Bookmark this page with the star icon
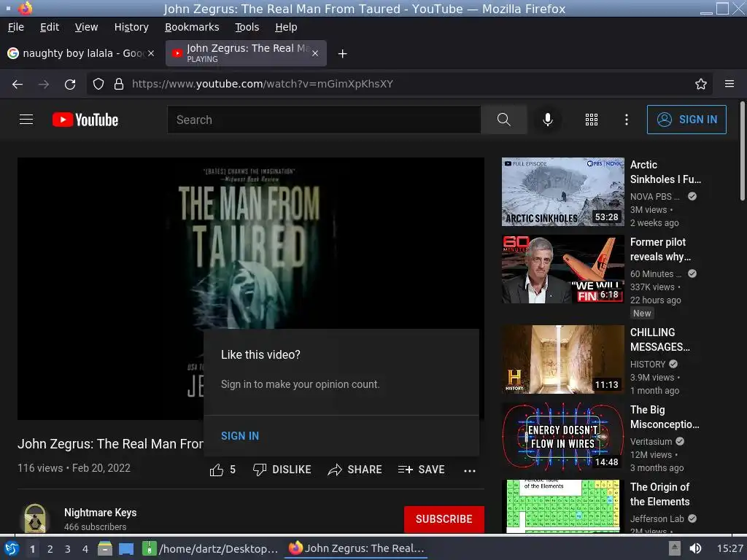The height and width of the screenshot is (560, 747). click(x=701, y=85)
